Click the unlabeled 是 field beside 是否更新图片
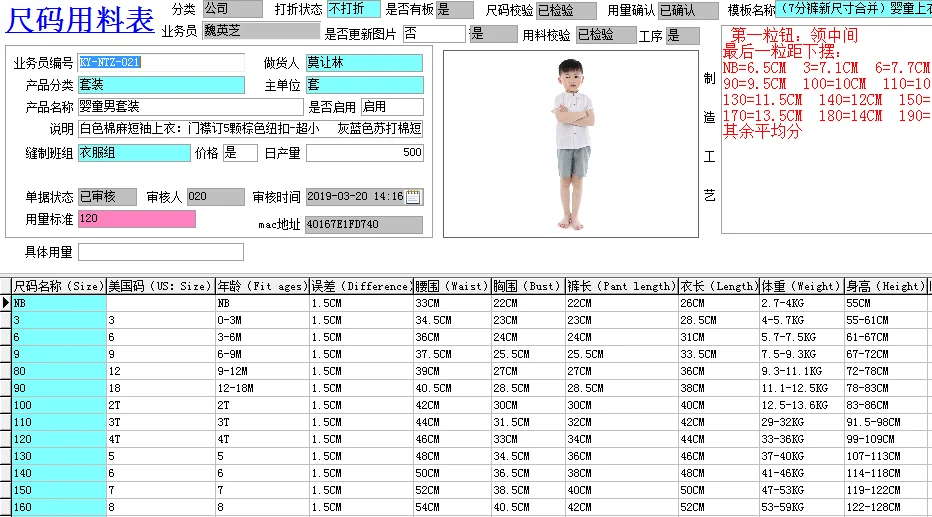The image size is (932, 517). [493, 34]
